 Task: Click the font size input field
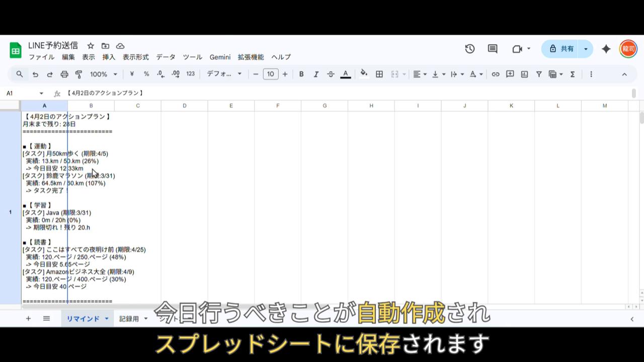(x=270, y=74)
